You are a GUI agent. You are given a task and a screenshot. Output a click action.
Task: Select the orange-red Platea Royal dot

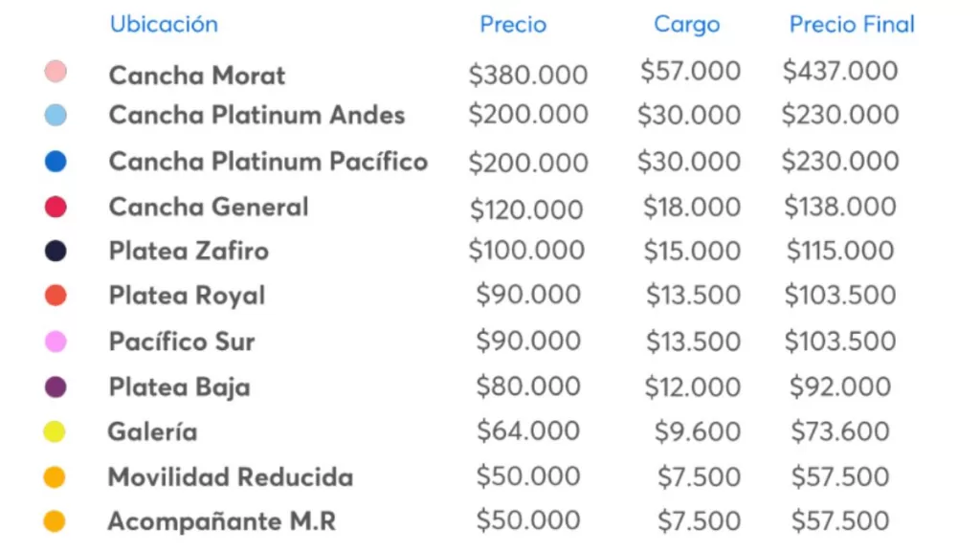[x=56, y=297]
